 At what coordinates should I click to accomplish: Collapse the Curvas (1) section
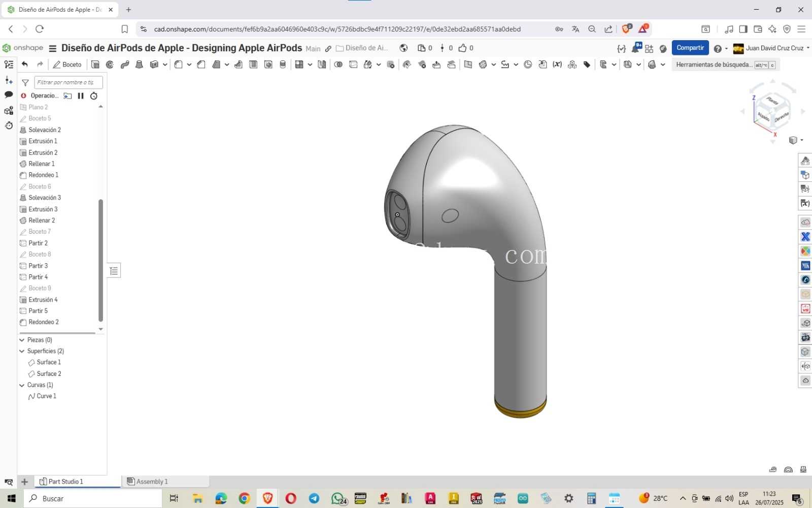pos(22,385)
